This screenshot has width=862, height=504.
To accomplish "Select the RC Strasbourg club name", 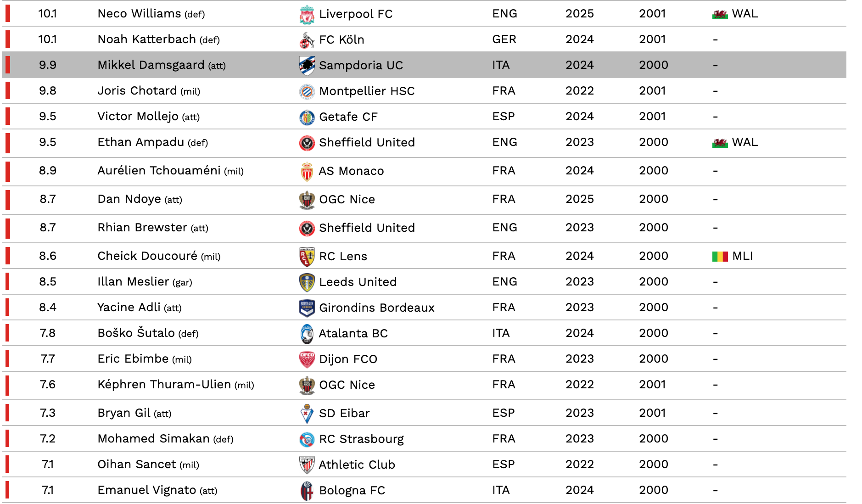I will [x=361, y=439].
